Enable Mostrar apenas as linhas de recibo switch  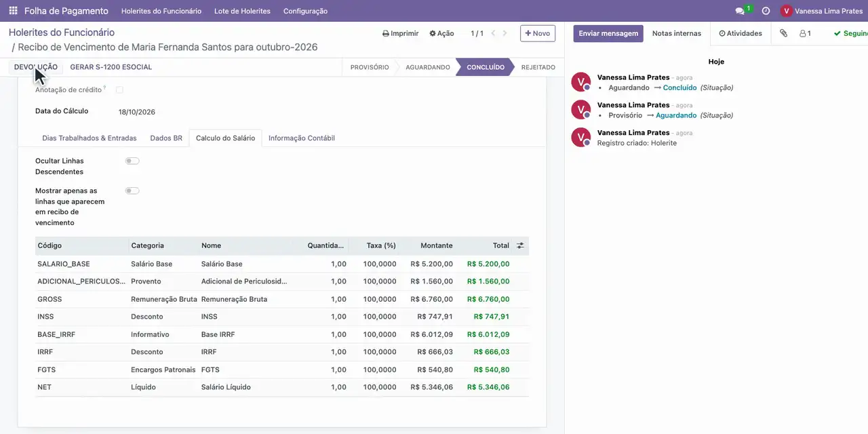[132, 191]
